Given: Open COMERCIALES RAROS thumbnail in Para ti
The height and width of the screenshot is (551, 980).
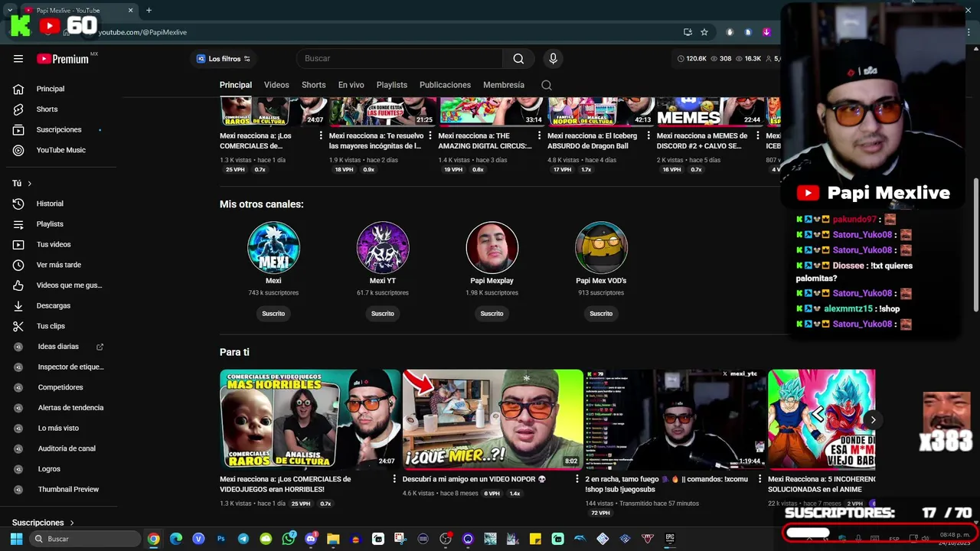Looking at the screenshot, I should [309, 419].
